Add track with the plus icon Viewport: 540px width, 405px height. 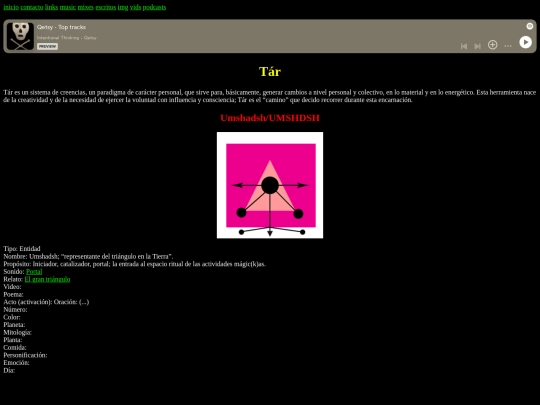[x=492, y=45]
